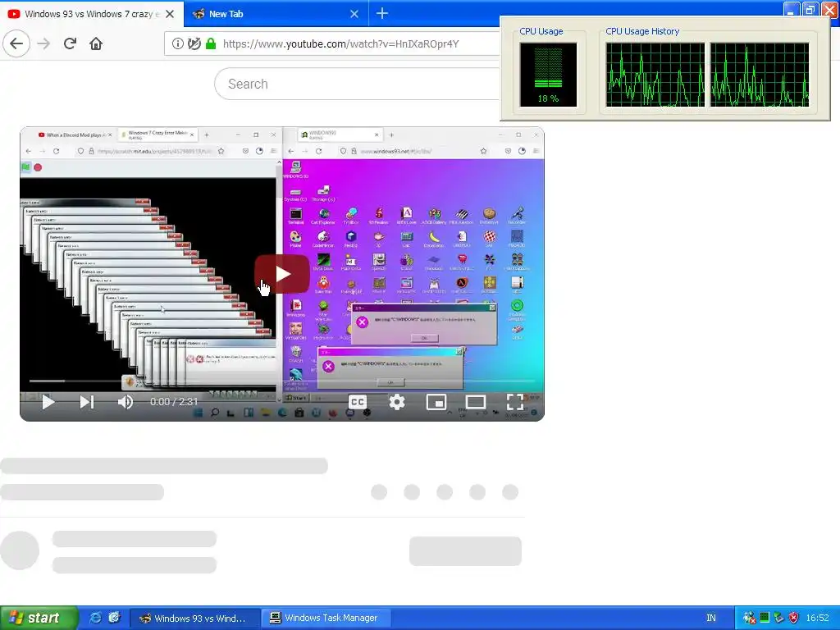
Task: Click the address bar URL
Action: coord(340,44)
